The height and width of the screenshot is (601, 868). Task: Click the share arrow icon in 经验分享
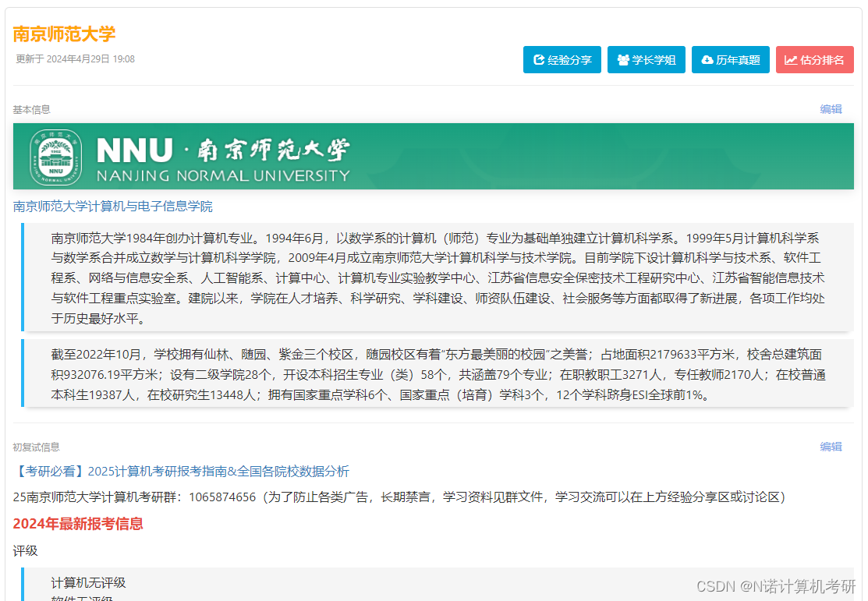(x=539, y=60)
